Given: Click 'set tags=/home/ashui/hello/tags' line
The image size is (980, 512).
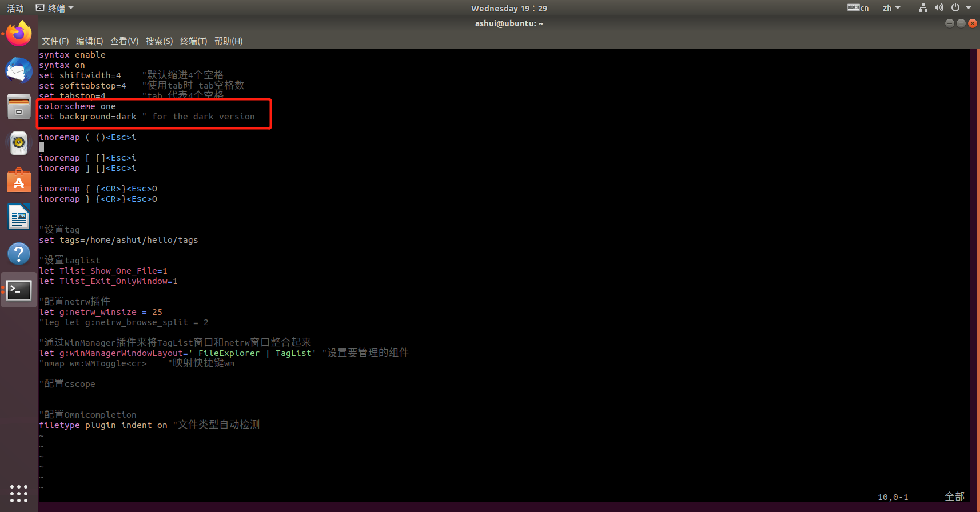Looking at the screenshot, I should (118, 240).
